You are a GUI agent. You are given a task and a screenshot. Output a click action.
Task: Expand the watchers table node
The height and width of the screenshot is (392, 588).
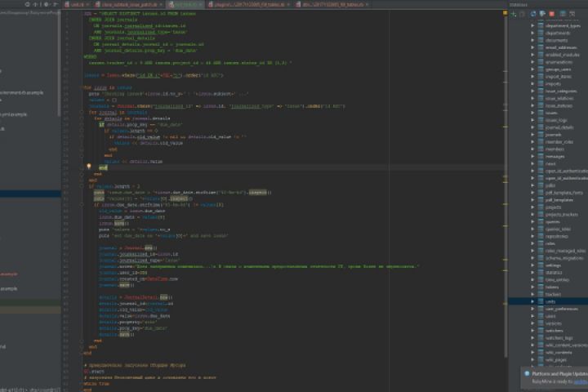click(532, 331)
